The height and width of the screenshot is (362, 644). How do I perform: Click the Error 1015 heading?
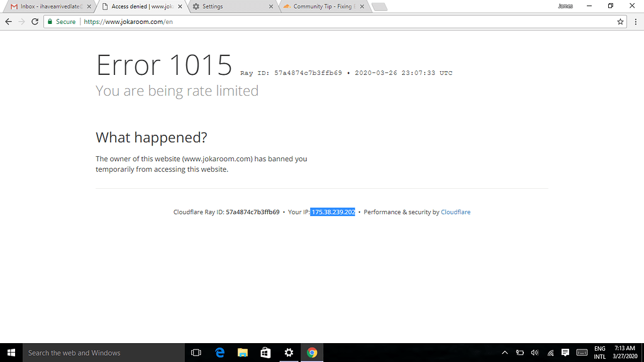(164, 65)
